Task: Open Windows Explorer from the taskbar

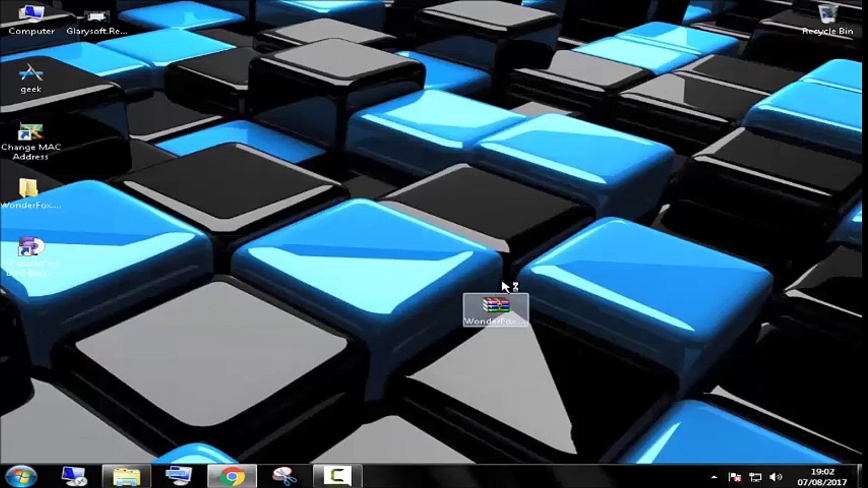Action: (x=127, y=475)
